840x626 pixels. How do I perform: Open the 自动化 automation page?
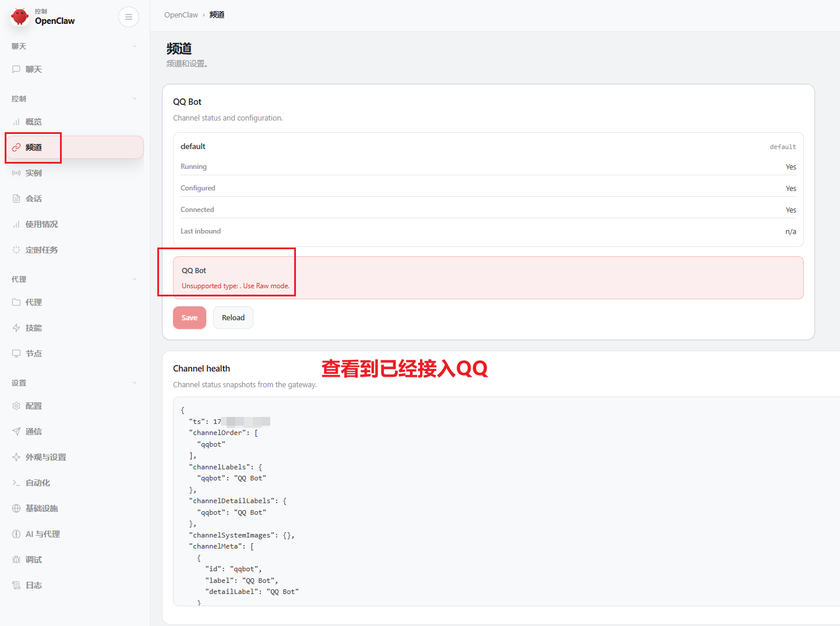click(75, 483)
